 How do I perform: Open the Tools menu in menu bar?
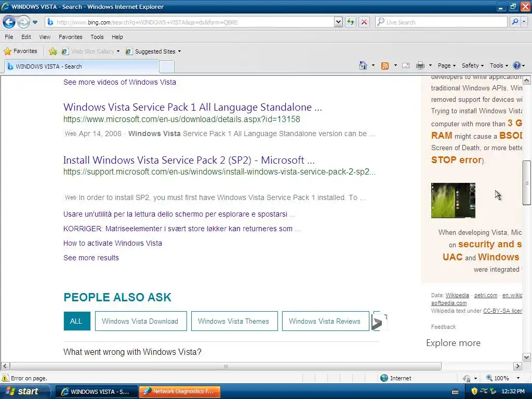tap(97, 37)
